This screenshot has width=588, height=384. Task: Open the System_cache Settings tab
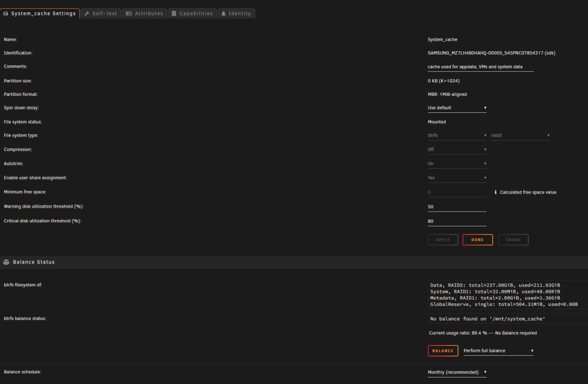point(40,14)
